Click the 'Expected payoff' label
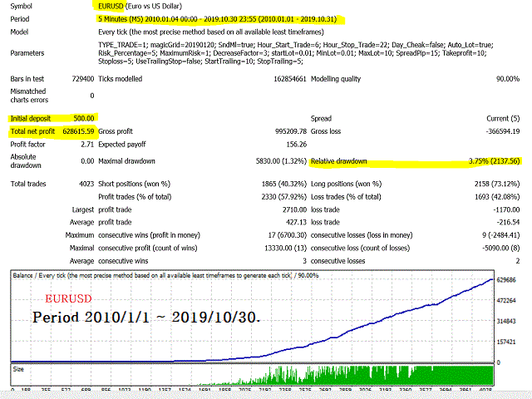The height and width of the screenshot is (399, 532). click(x=122, y=144)
